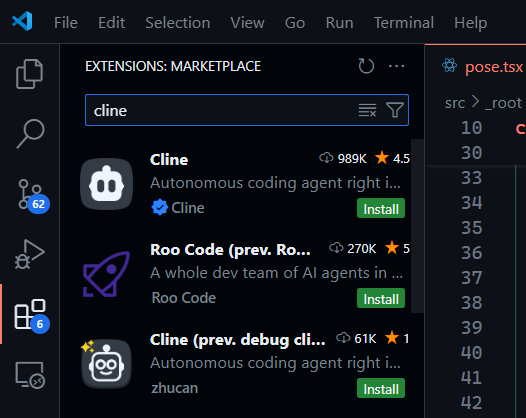
Task: Open the Remote Explorer view icon
Action: pyautogui.click(x=30, y=375)
